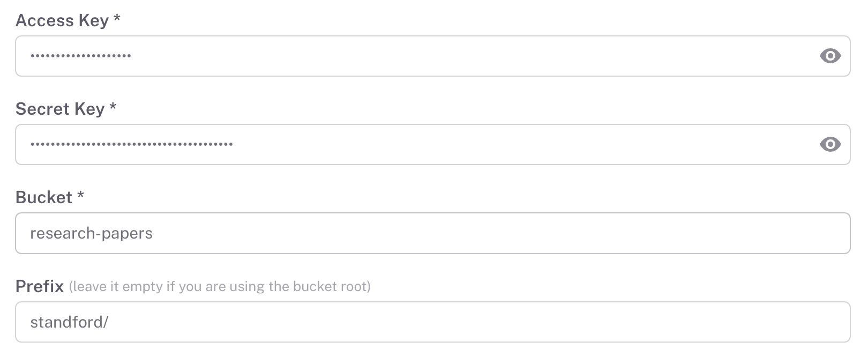This screenshot has width=868, height=356.
Task: Click the "standford/" prefix text
Action: pyautogui.click(x=69, y=322)
